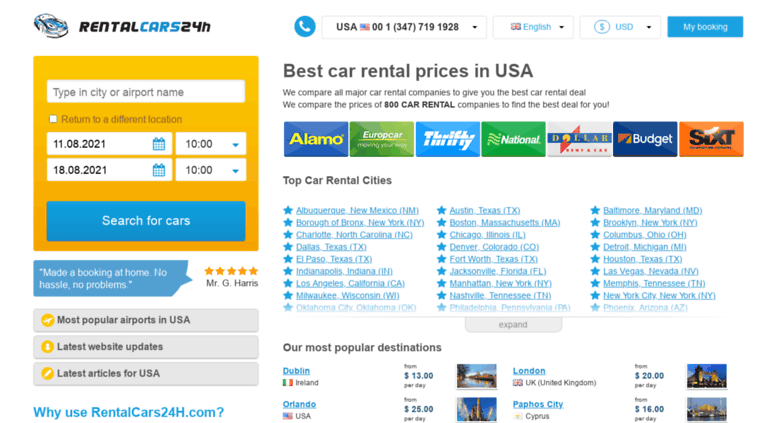
Task: Open Chicago, Illinois (IL) link
Action: coord(488,235)
